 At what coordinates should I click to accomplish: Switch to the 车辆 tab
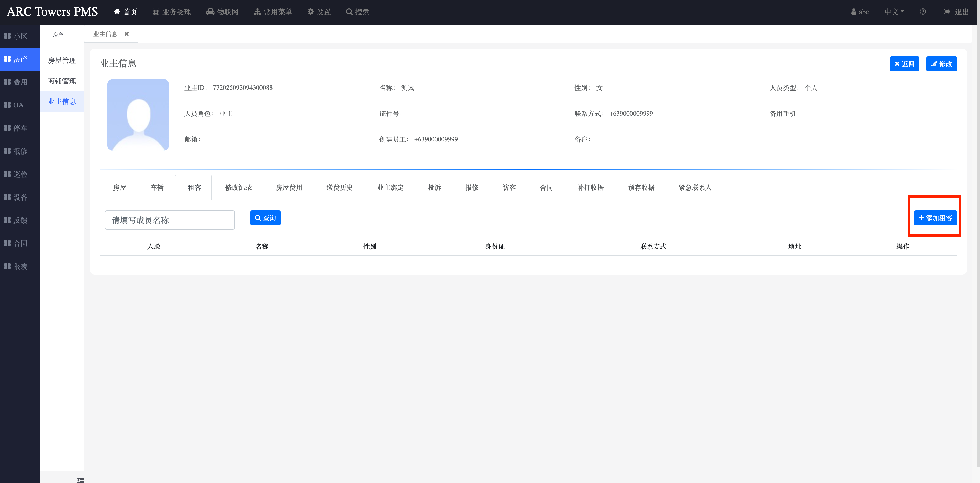click(157, 188)
